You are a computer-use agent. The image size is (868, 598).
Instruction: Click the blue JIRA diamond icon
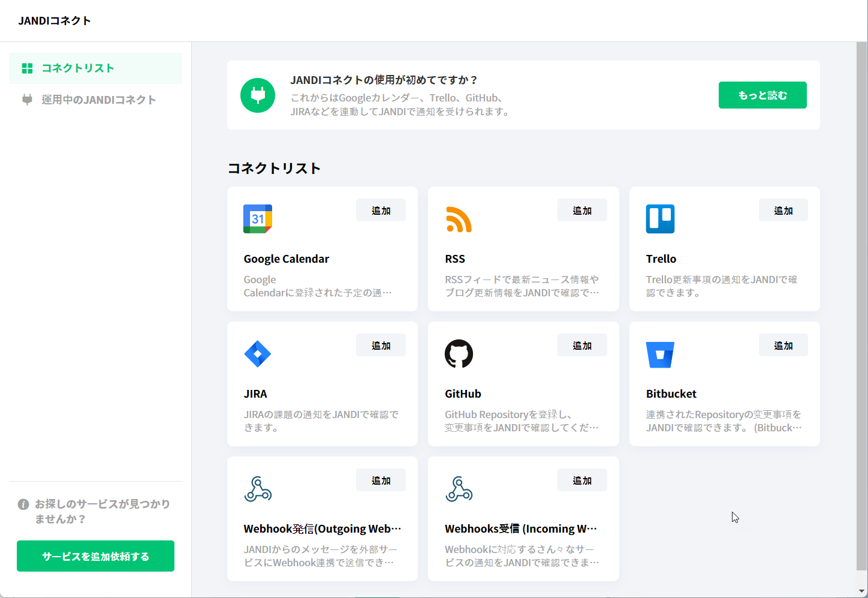click(258, 354)
